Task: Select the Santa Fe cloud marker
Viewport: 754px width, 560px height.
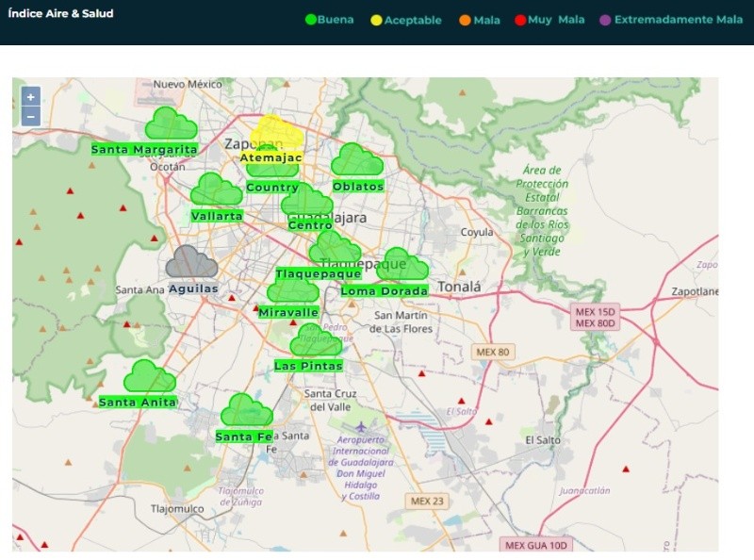Action: pyautogui.click(x=246, y=411)
